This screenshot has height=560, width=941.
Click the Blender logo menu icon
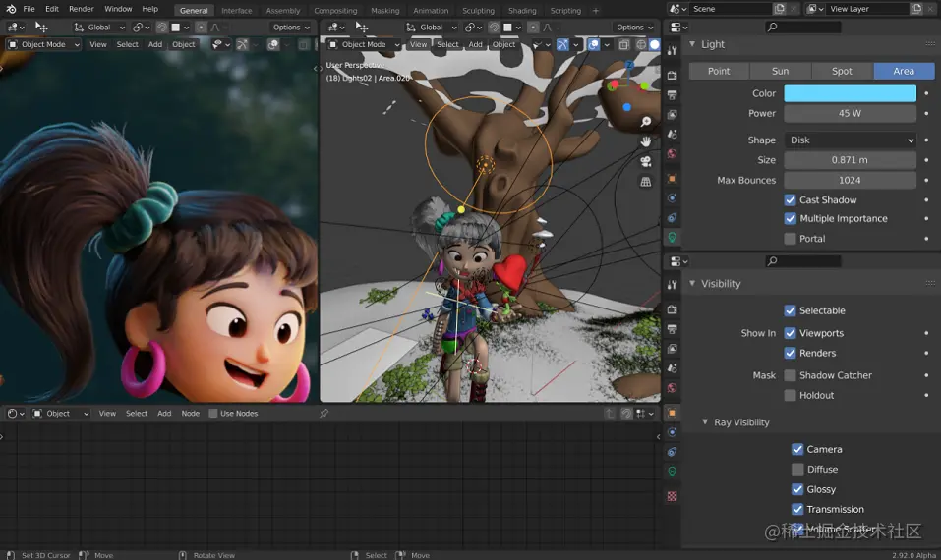tap(11, 9)
